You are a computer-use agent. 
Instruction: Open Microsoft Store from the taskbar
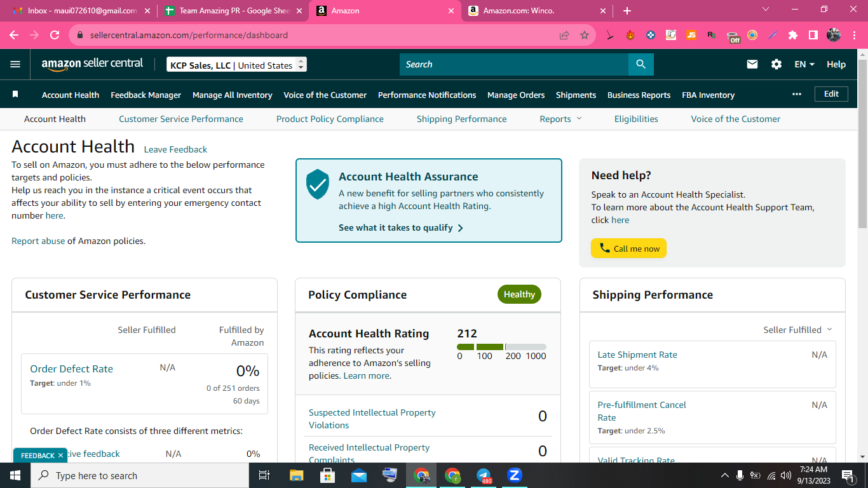[x=328, y=475]
